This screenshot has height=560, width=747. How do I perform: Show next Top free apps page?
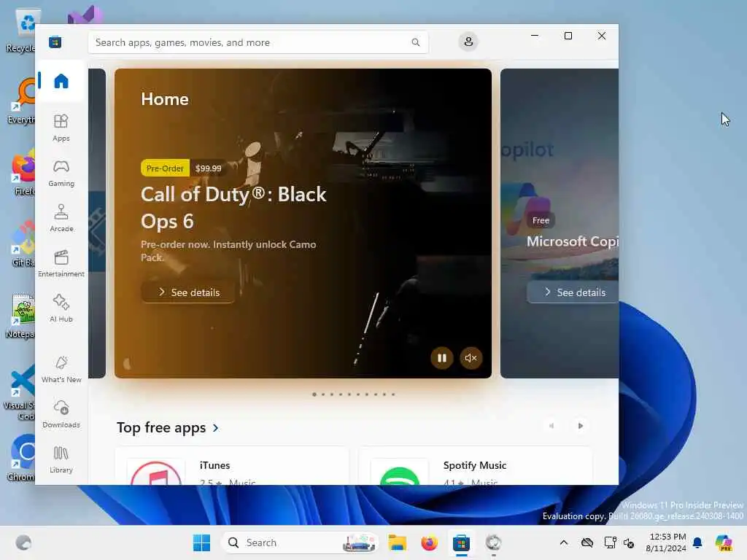[580, 426]
